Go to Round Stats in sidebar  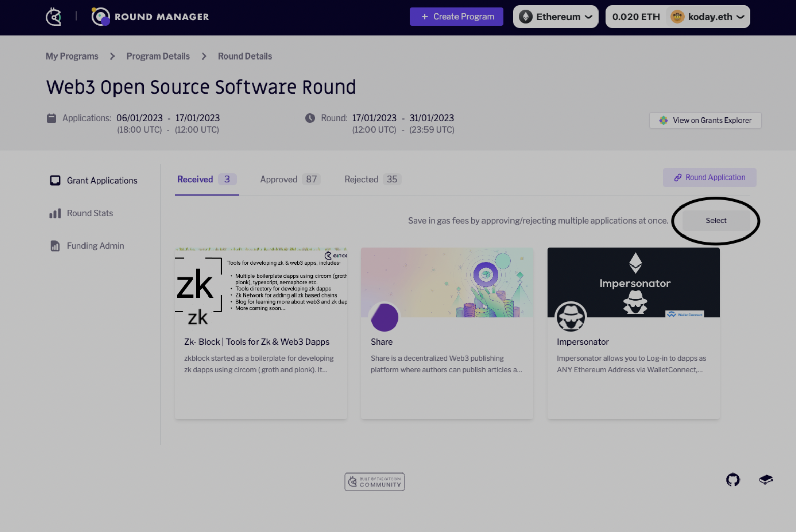click(90, 213)
